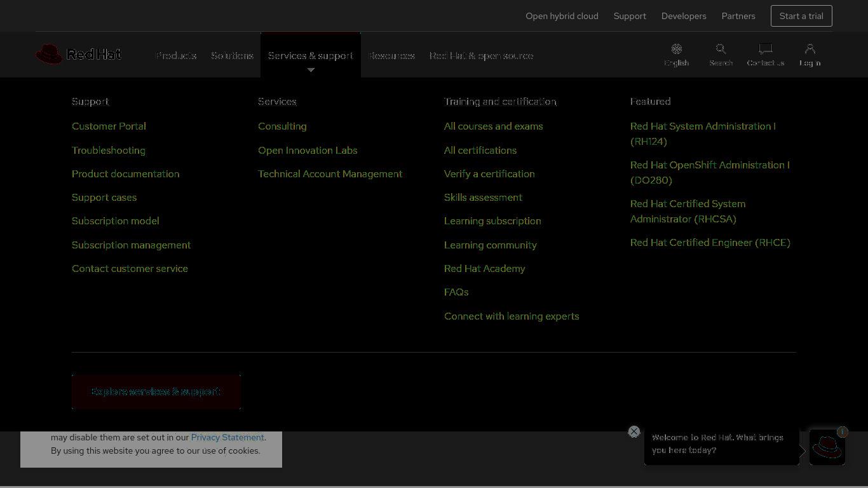Click the Training and certification heading
Viewport: 868px width, 488px height.
tap(500, 101)
